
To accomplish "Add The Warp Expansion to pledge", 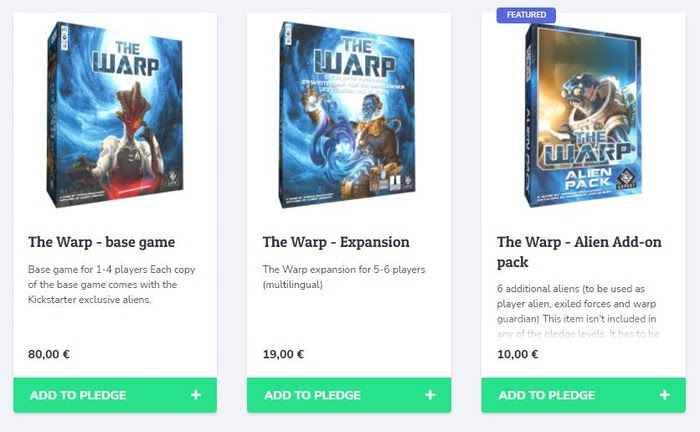I will tap(349, 395).
